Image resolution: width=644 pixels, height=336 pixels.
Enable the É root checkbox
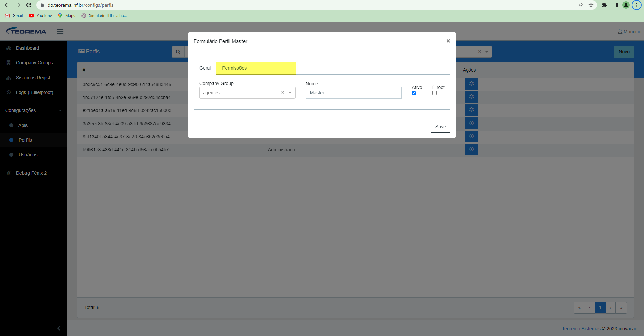[x=434, y=93]
